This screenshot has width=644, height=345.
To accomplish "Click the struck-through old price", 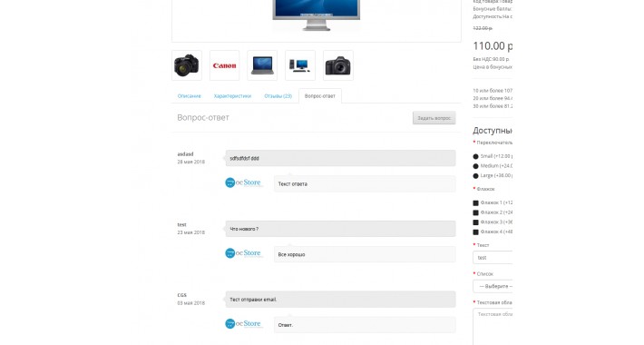I will coord(483,28).
